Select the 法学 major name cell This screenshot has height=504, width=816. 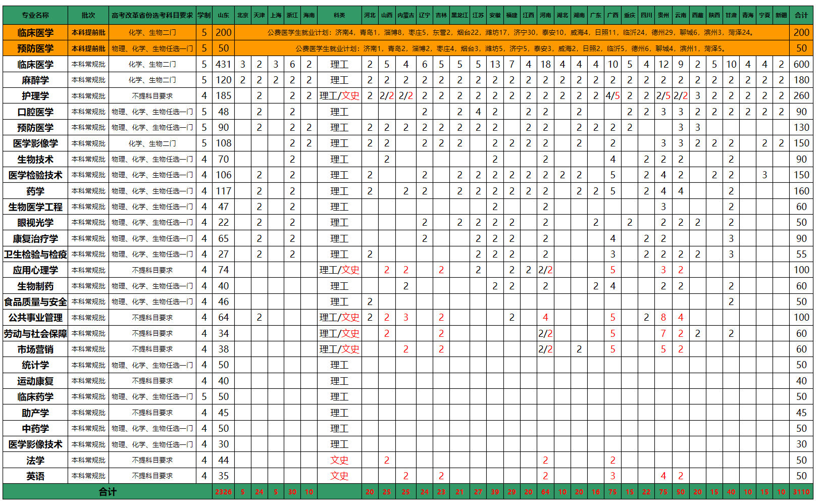pos(35,460)
